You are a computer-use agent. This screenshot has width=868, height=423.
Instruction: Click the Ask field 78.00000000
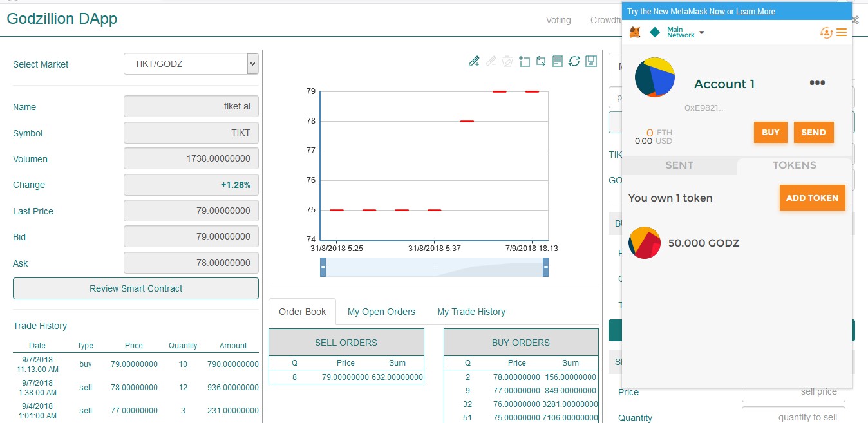191,263
